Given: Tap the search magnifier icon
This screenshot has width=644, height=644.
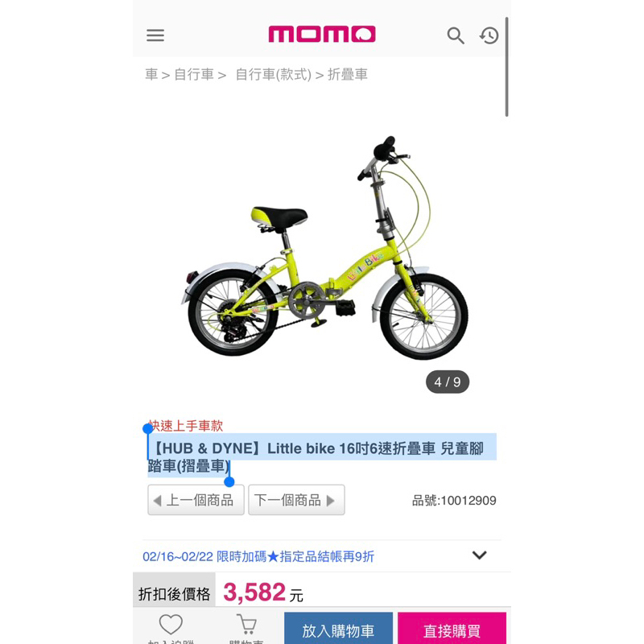Looking at the screenshot, I should click(x=456, y=35).
